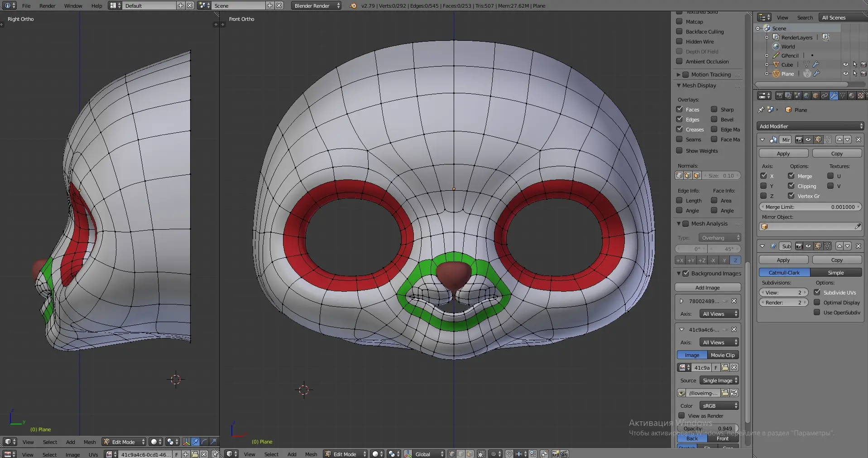Screen dimensions: 868x458
Task: Disable the Clipping option checkbox
Action: 791,186
